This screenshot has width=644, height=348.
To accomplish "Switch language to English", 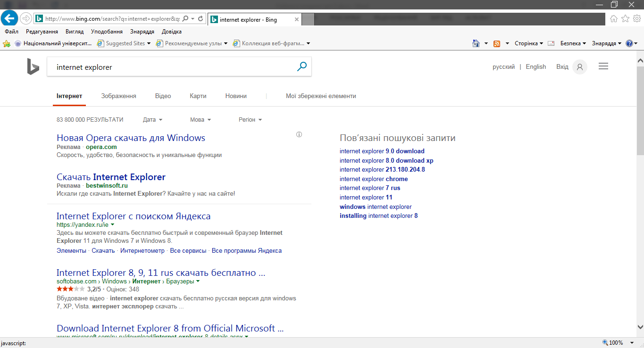I will tap(536, 67).
